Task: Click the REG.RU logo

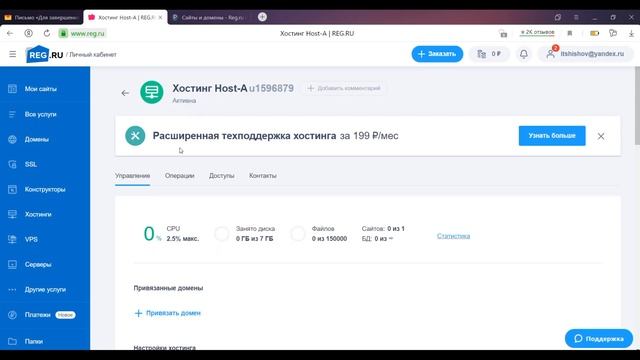Action: [44, 54]
